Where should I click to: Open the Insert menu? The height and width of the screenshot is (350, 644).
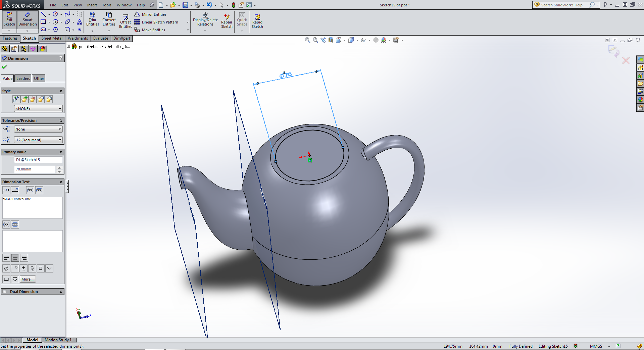92,5
